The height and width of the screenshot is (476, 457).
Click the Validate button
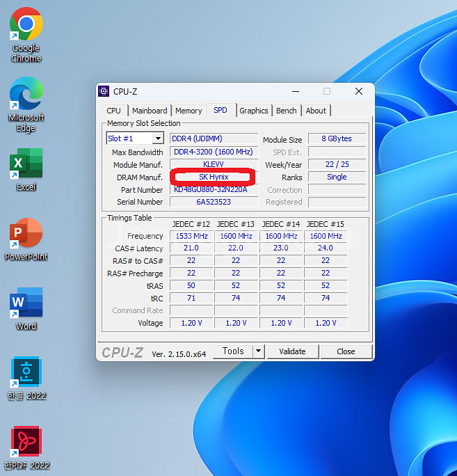[x=293, y=351]
